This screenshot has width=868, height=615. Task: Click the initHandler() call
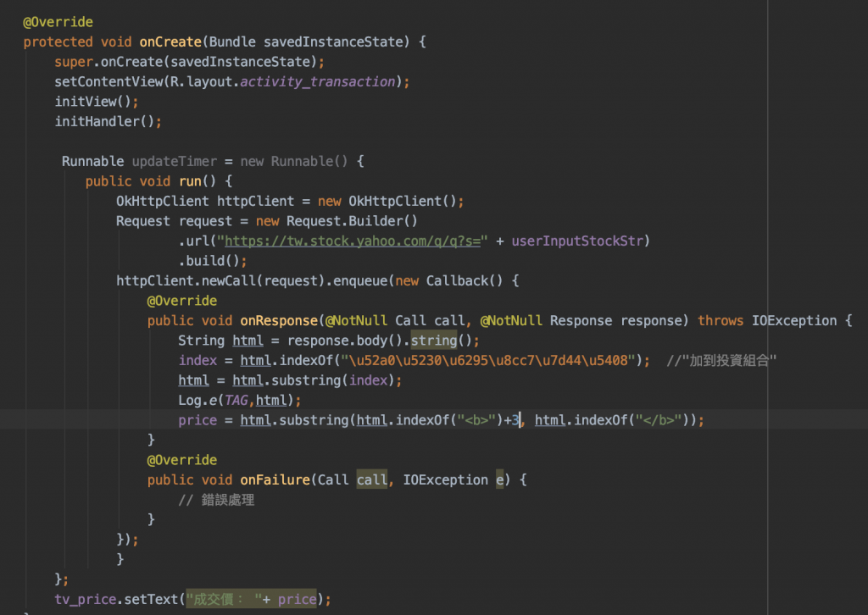click(104, 122)
